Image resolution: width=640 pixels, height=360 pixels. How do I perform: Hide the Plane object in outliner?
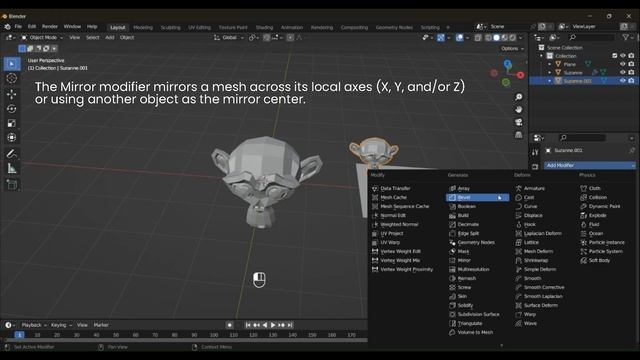tap(623, 64)
